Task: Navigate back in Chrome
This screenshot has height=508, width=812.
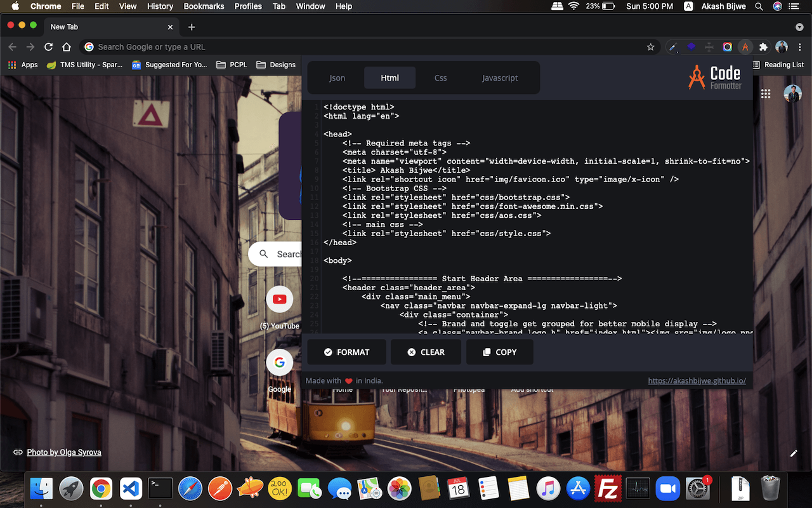Action: [x=12, y=47]
